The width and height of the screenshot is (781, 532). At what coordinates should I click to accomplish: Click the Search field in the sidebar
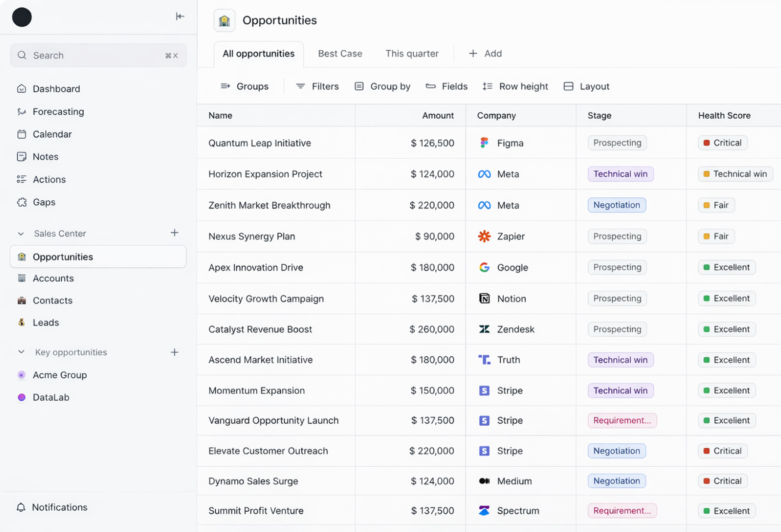(x=97, y=55)
